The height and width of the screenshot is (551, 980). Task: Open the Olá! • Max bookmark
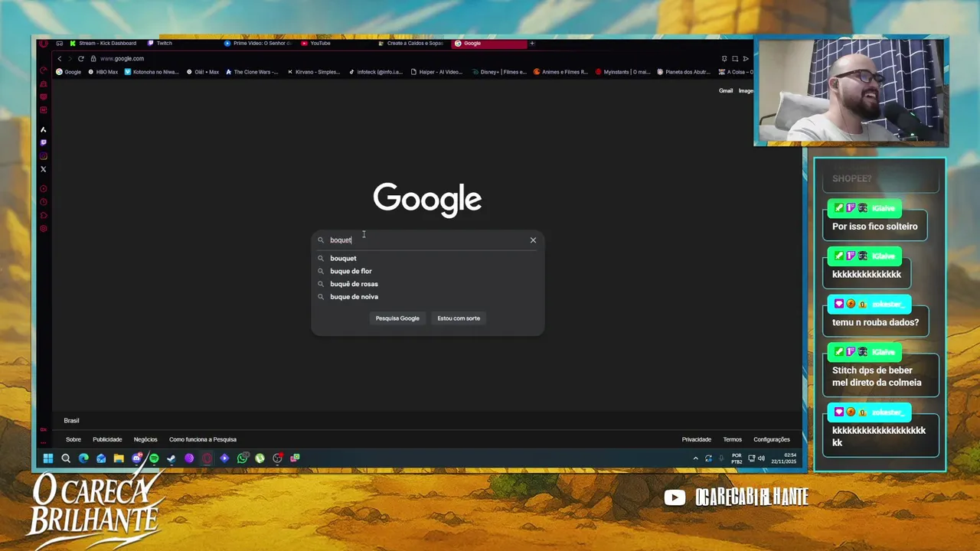203,72
